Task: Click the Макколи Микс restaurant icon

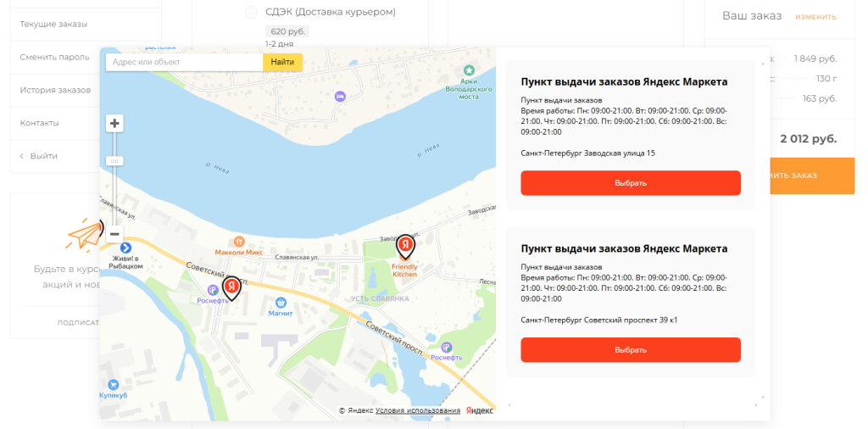Action: pos(239,242)
